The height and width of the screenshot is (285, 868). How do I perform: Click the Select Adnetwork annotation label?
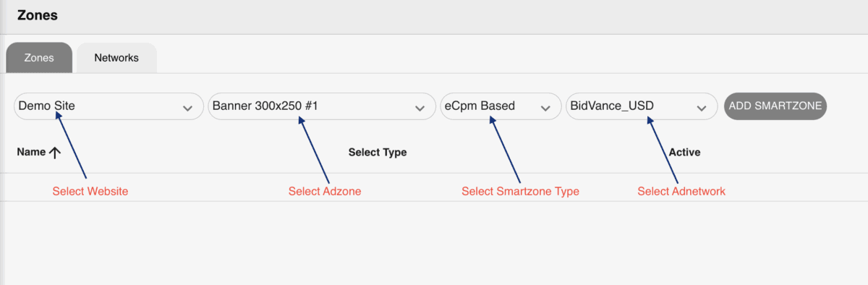(681, 192)
